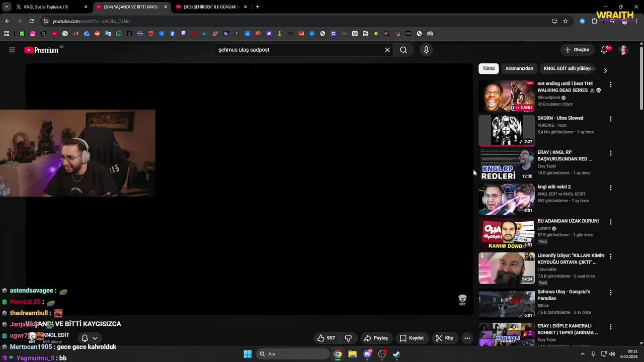Viewport: 644px width, 362px height.
Task: Open Chrome extensions puzzle icon
Action: pyautogui.click(x=594, y=21)
